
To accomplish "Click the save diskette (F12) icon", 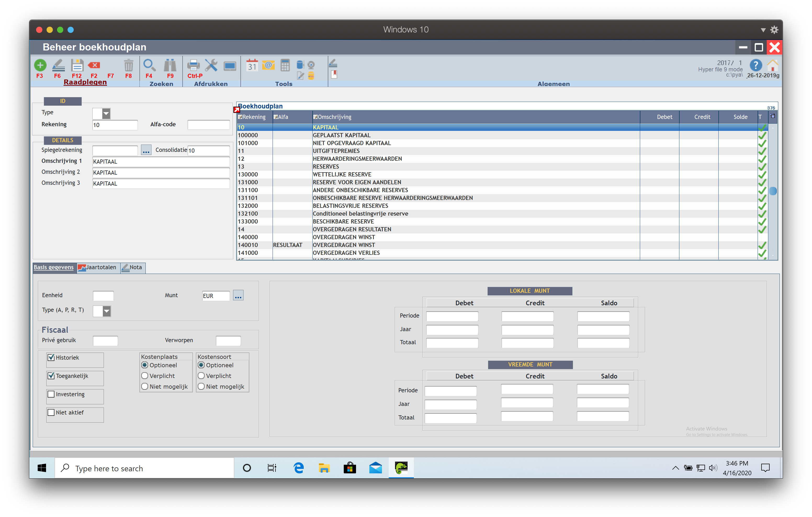I will (77, 65).
